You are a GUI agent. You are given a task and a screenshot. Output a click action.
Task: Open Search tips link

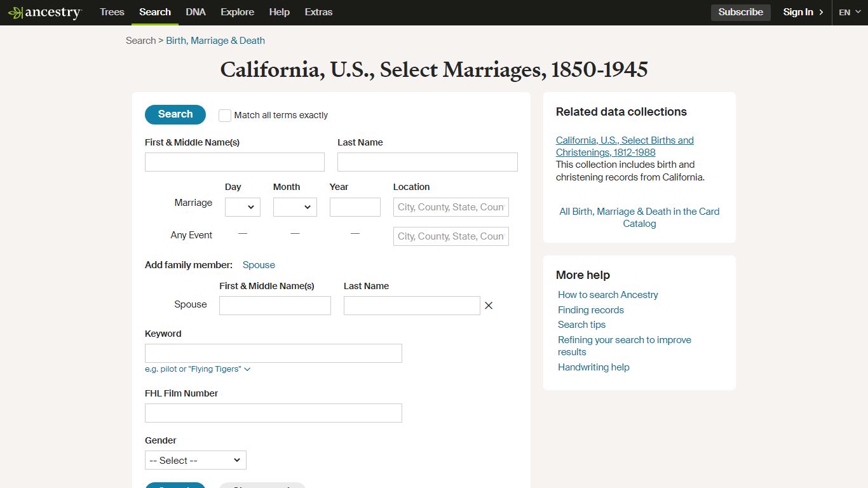click(x=582, y=325)
